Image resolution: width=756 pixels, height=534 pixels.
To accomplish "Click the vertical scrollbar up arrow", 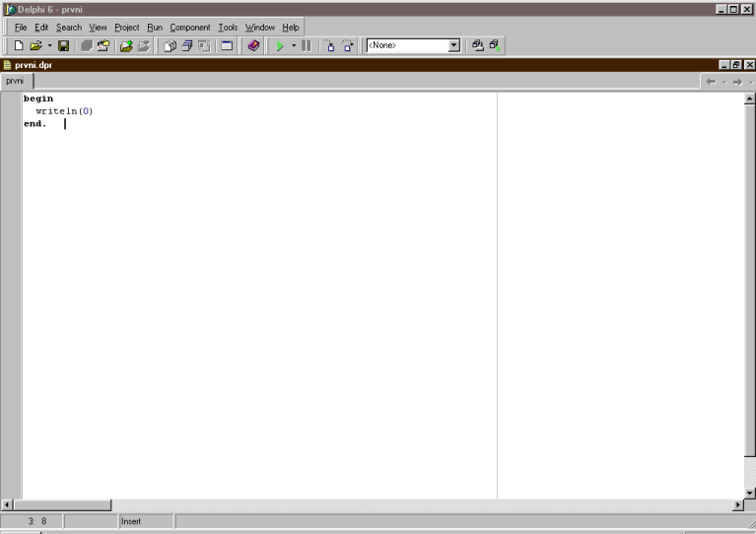I will 749,99.
